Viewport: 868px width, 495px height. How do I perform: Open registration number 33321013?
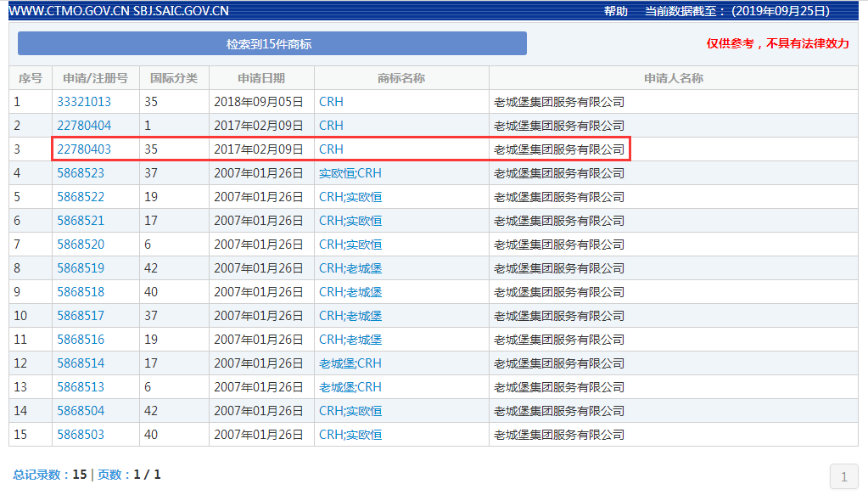coord(84,102)
